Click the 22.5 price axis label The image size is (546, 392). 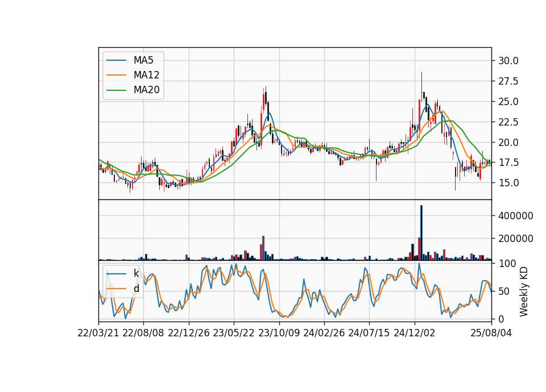508,122
